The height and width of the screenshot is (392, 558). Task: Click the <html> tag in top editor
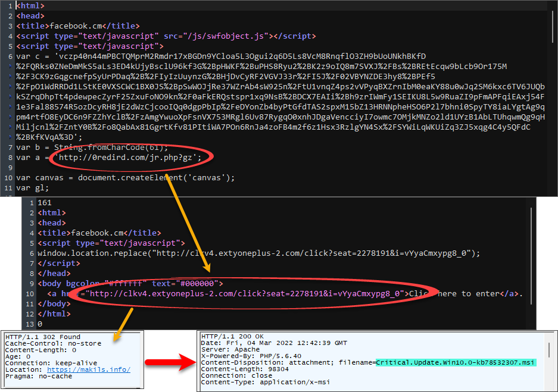30,6
